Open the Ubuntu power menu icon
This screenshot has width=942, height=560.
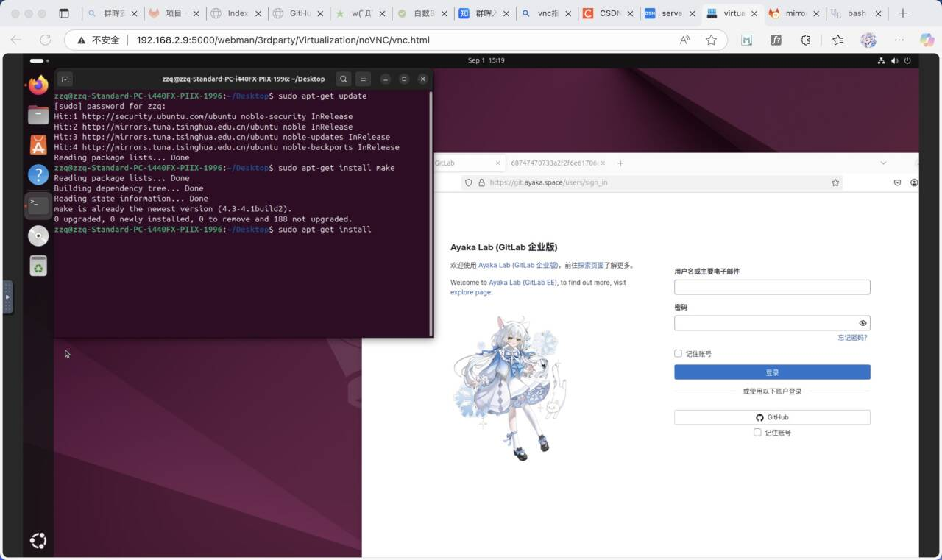907,60
